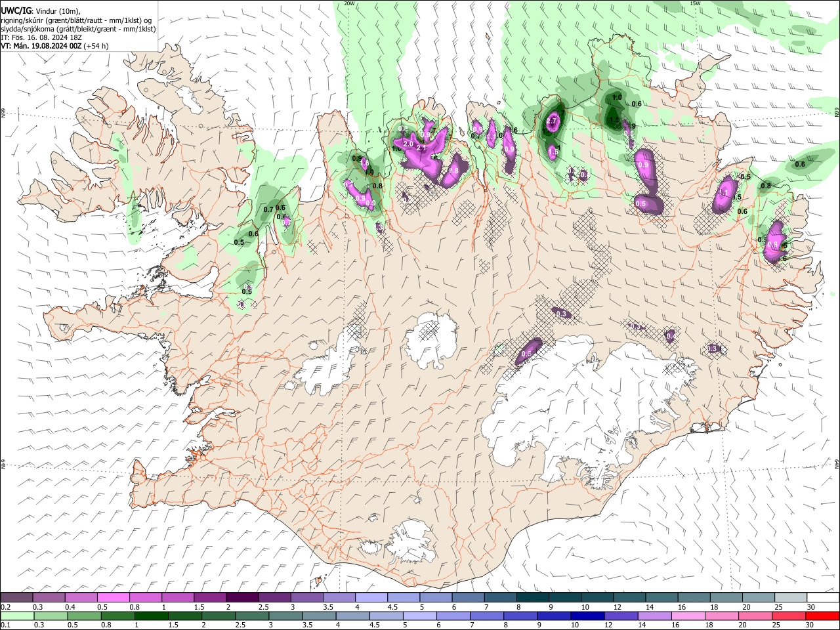This screenshot has width=840, height=630.
Task: Select the rain legend swatch starting at 7
Action: [x=486, y=616]
